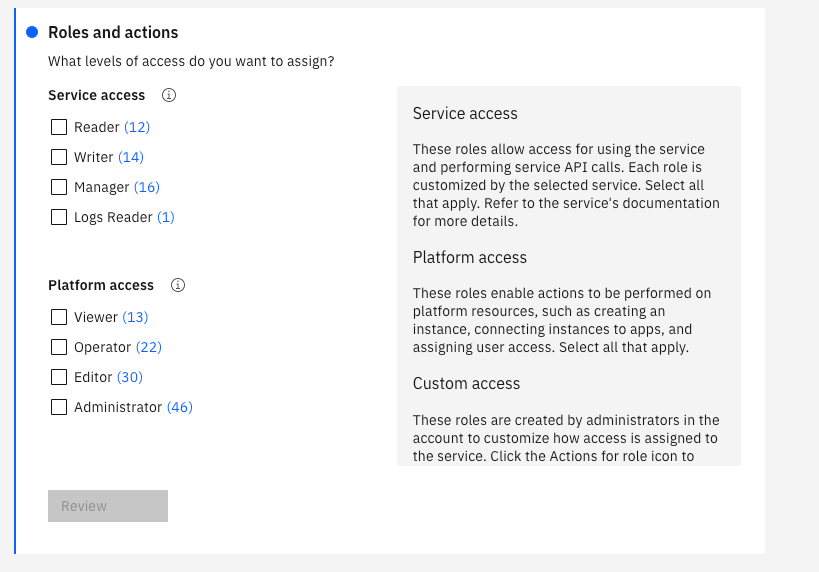Viewport: 819px width, 572px height.
Task: Check the Reader role checkbox
Action: pyautogui.click(x=59, y=127)
